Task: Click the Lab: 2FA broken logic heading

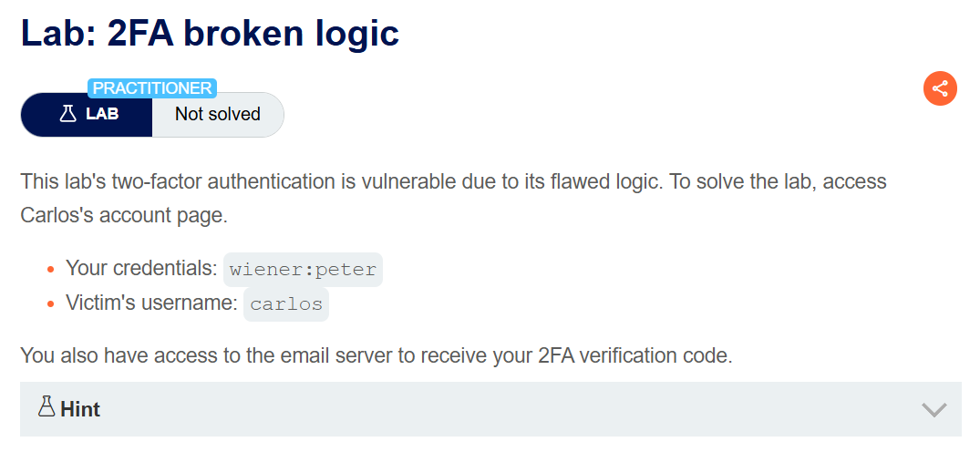Action: coord(210,32)
